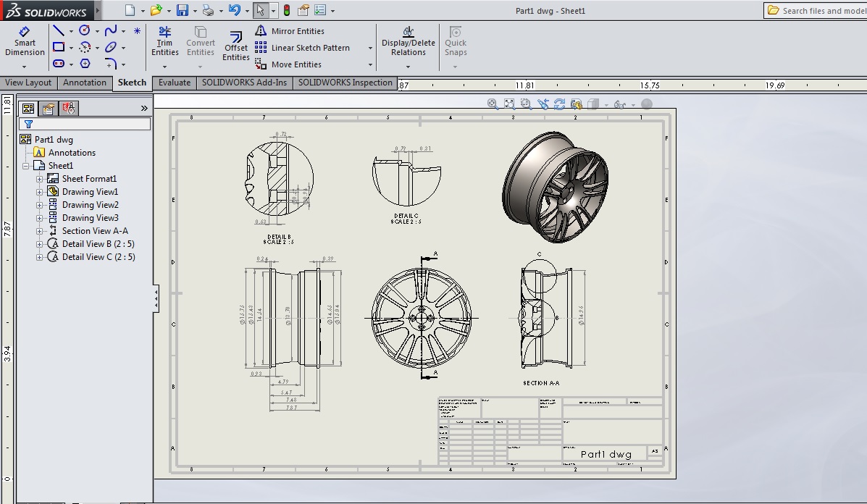Select the Straight Slot tool
The width and height of the screenshot is (867, 504).
(x=59, y=64)
